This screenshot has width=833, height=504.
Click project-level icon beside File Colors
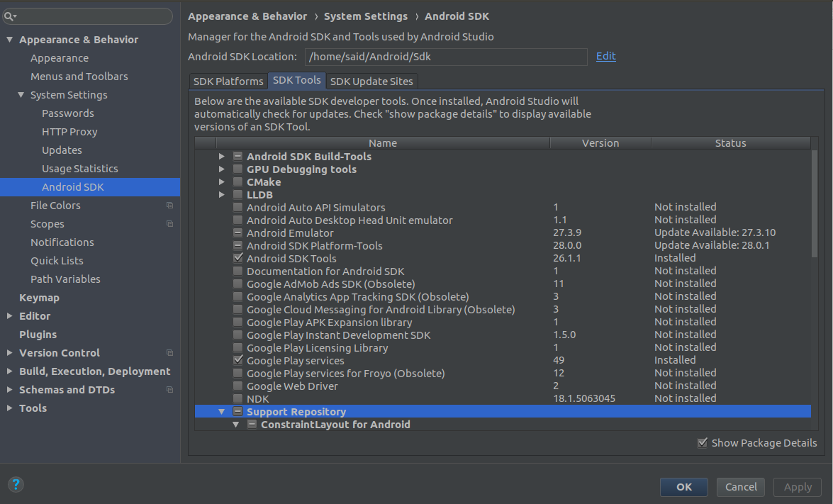pos(169,206)
